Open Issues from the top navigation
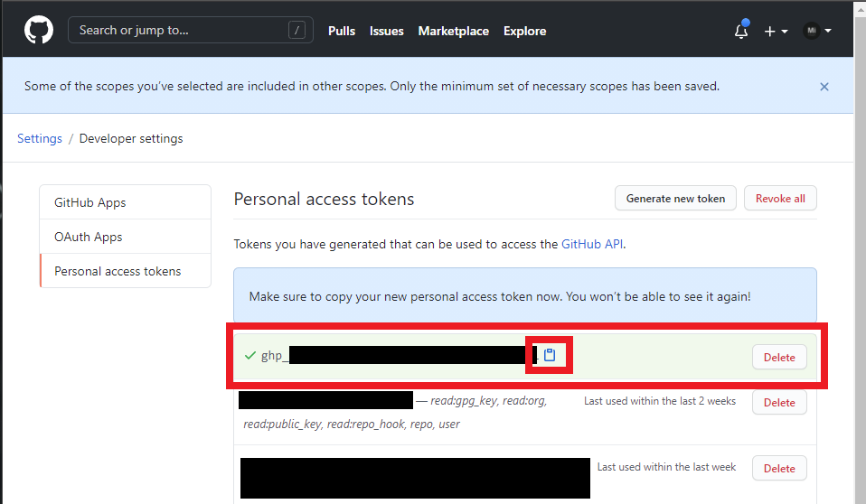The width and height of the screenshot is (866, 504). (x=387, y=31)
